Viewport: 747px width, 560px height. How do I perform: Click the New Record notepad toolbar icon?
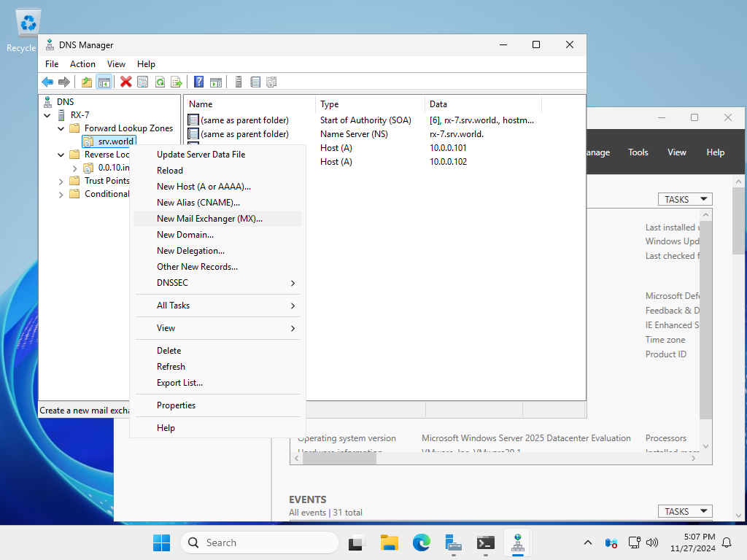click(x=255, y=82)
